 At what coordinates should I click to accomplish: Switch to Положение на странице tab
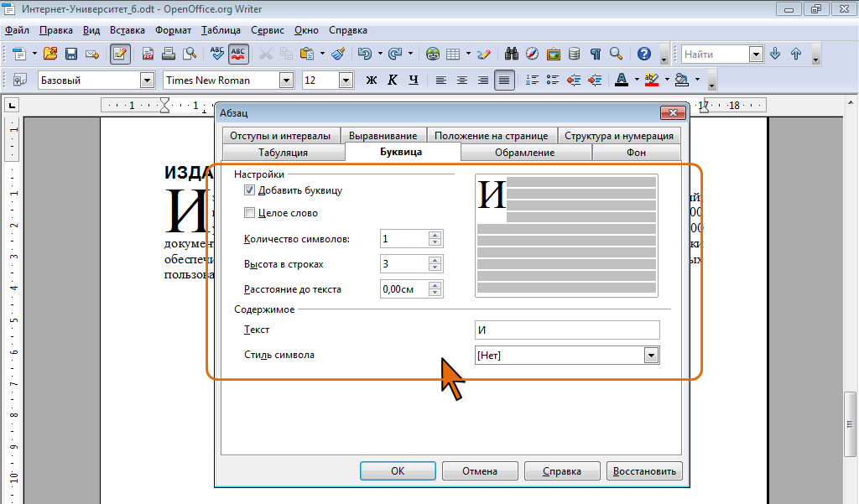[492, 135]
